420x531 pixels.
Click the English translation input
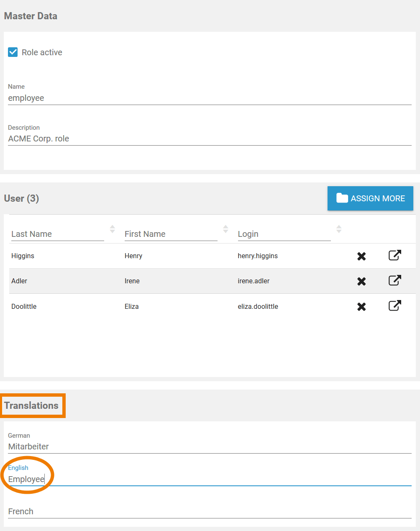pyautogui.click(x=209, y=479)
